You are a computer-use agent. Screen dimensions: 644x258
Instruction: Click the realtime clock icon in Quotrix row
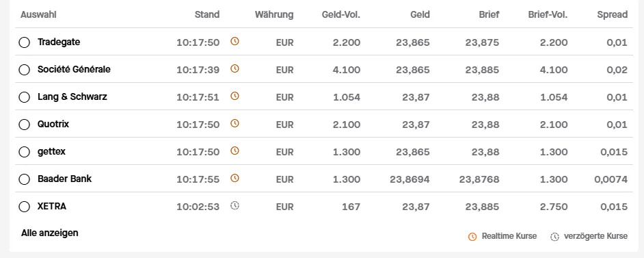tap(234, 123)
